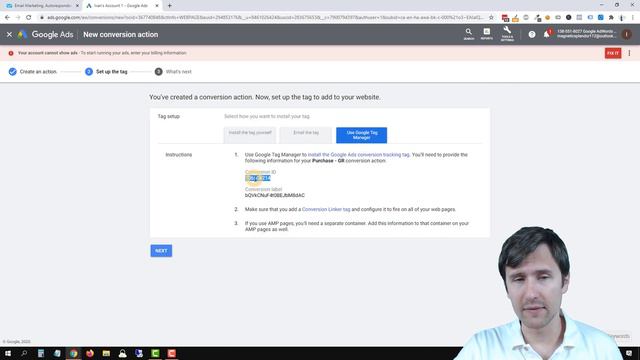Open the Chrome extensions puzzle icon
640x360 pixels.
pos(611,18)
